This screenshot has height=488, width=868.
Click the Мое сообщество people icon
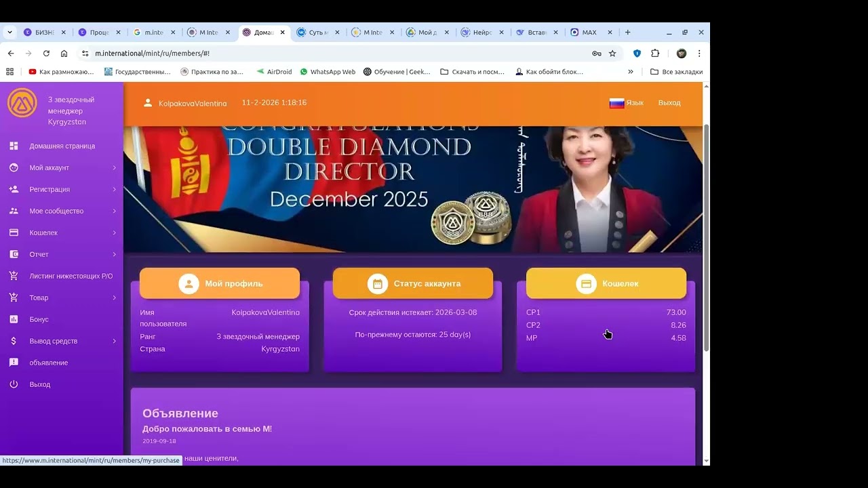14,211
